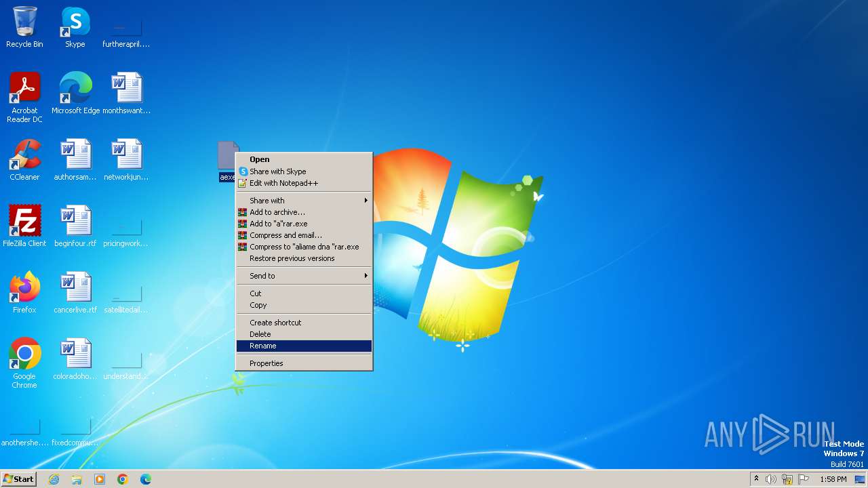Choose Compress and email... entry
The height and width of the screenshot is (488, 868).
[x=304, y=235]
